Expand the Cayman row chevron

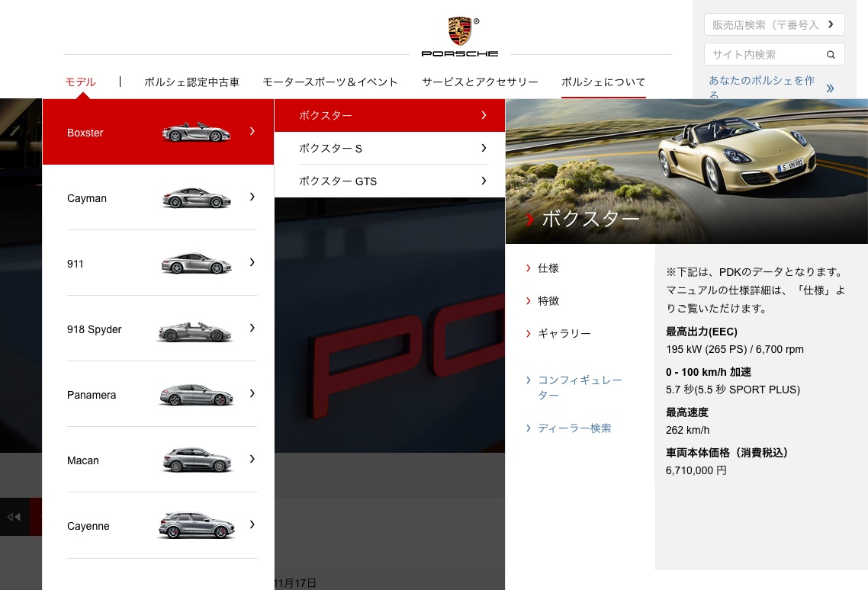point(252,197)
